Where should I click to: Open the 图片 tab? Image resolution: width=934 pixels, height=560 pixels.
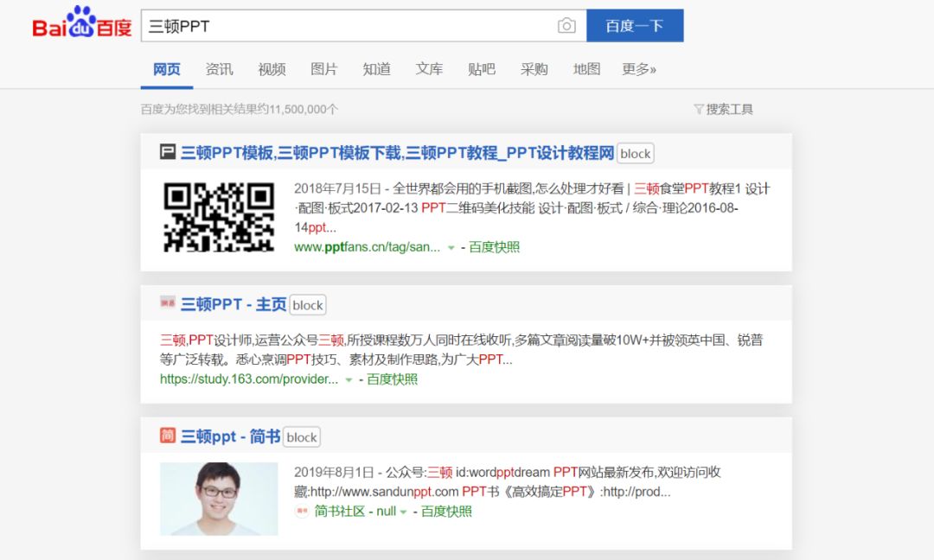[324, 69]
